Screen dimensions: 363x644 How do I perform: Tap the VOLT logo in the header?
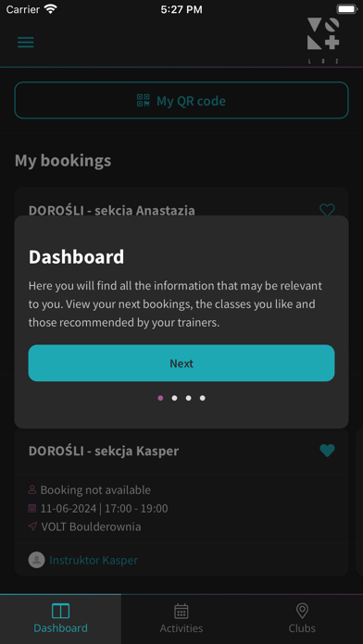tap(323, 41)
